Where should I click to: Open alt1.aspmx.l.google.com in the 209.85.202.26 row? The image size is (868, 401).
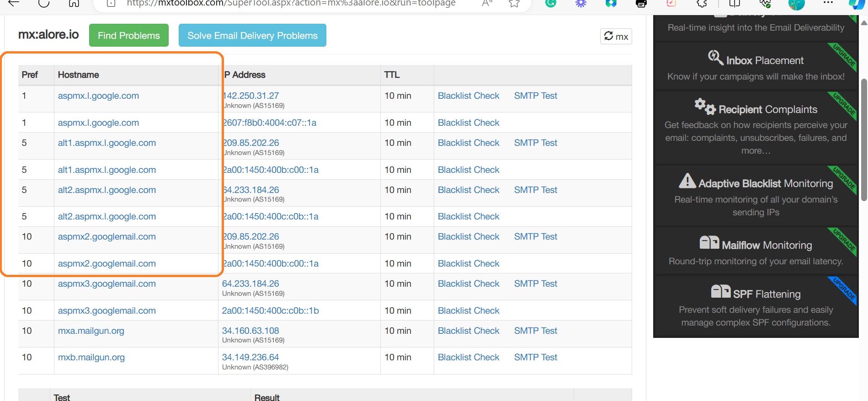point(107,143)
